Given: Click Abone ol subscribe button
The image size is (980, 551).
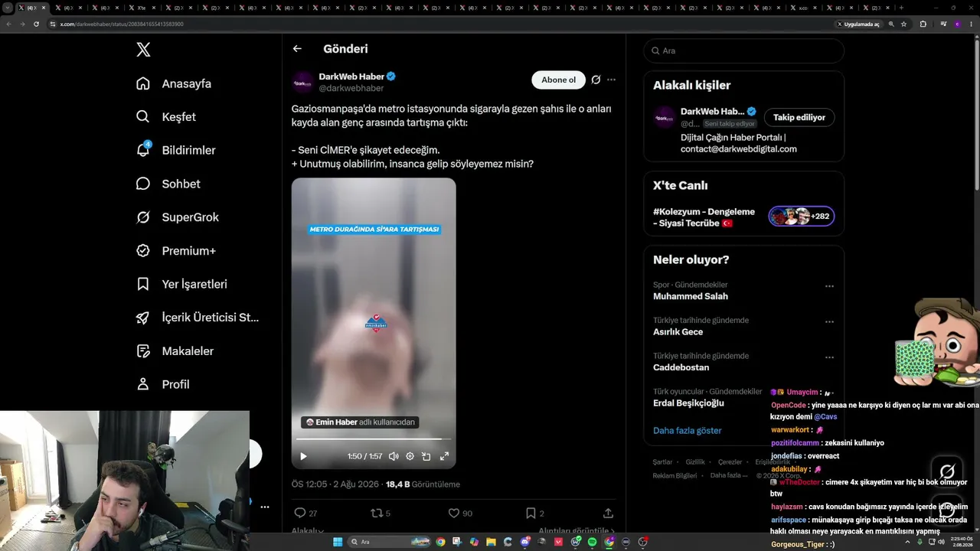Looking at the screenshot, I should click(x=558, y=80).
